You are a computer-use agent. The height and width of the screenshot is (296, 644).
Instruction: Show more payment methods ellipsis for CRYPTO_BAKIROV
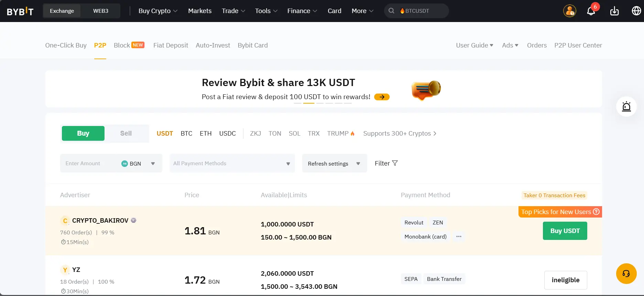pyautogui.click(x=459, y=236)
